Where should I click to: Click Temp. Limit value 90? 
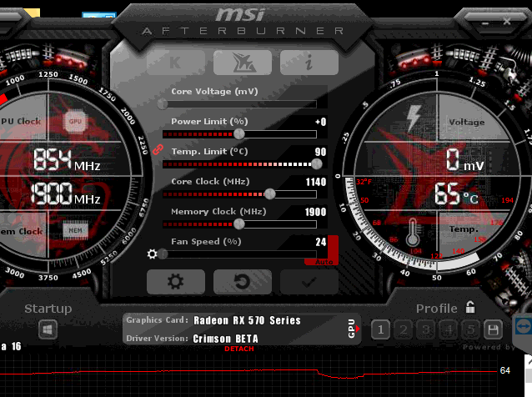pos(320,152)
